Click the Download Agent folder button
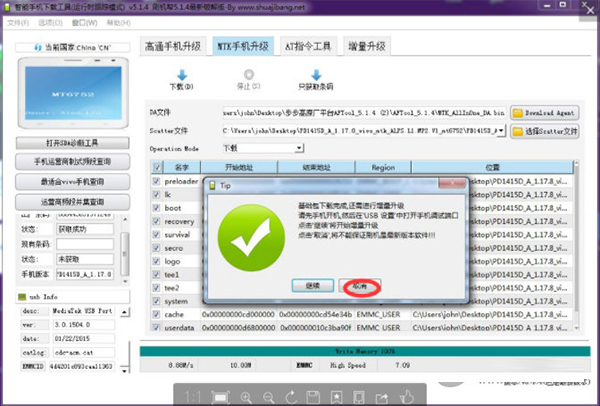 pyautogui.click(x=544, y=113)
